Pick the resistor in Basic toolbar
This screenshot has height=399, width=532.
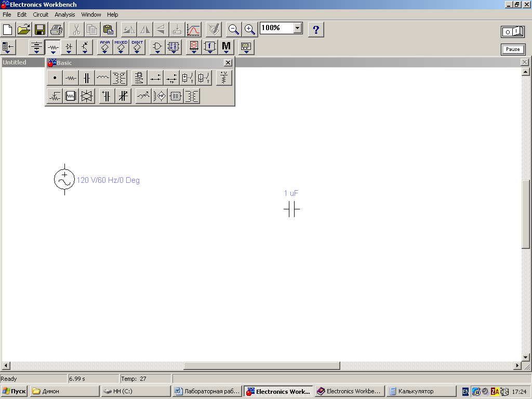(x=71, y=78)
